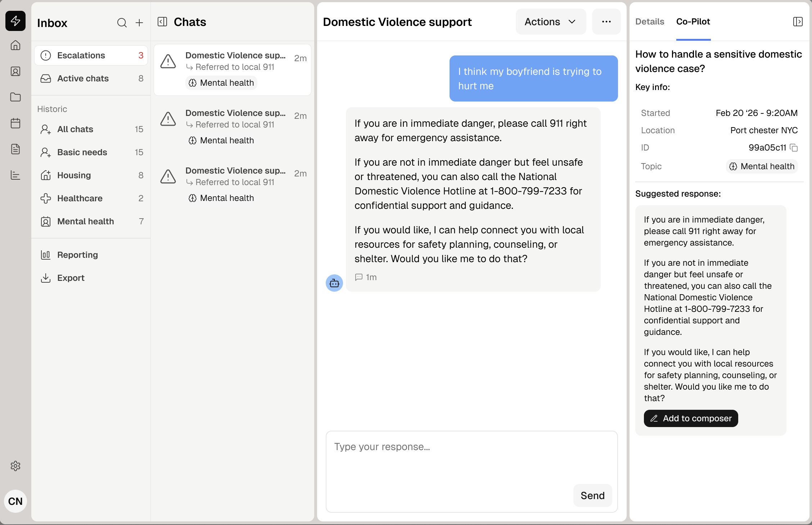This screenshot has width=812, height=525.
Task: Copy the chat ID 99a05c11
Action: point(794,148)
